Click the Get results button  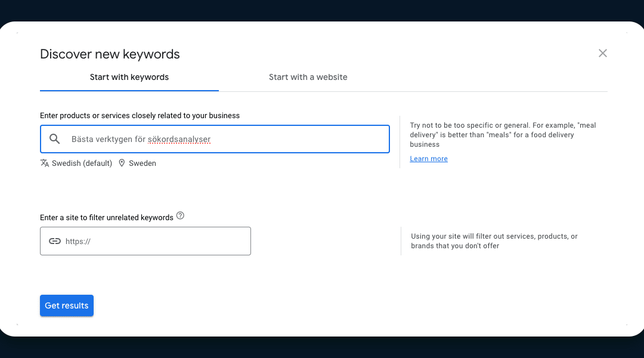pyautogui.click(x=67, y=305)
